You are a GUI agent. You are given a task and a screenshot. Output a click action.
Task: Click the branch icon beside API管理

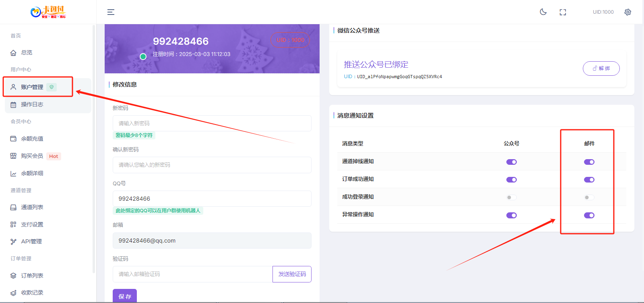pyautogui.click(x=13, y=241)
